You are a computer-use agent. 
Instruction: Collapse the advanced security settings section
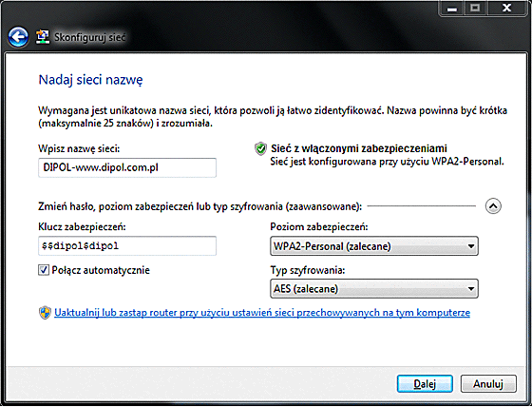[x=493, y=206]
